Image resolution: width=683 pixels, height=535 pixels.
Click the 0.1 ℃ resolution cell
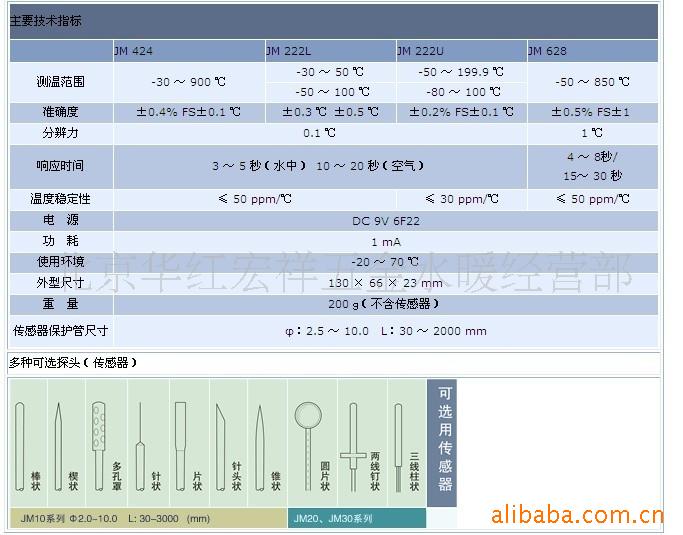coord(320,133)
